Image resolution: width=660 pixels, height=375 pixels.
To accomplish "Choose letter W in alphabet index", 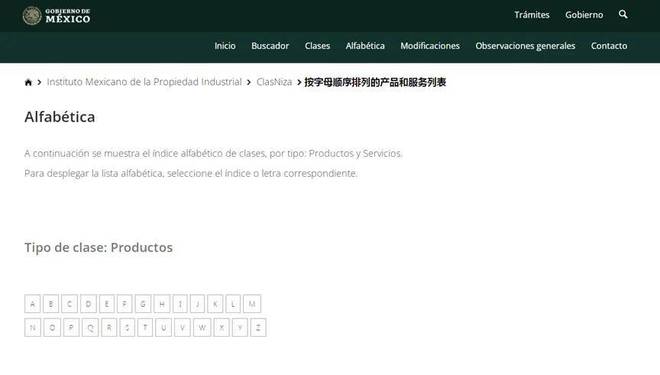I will coord(202,327).
